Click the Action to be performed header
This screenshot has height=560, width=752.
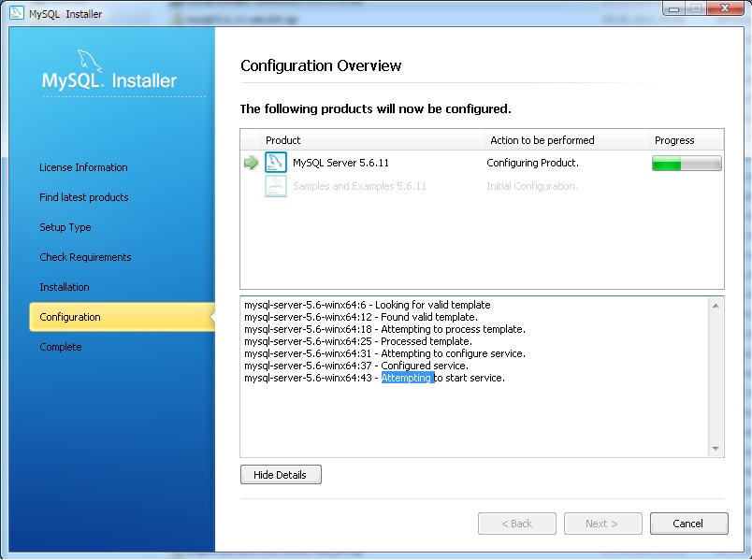pyautogui.click(x=567, y=140)
